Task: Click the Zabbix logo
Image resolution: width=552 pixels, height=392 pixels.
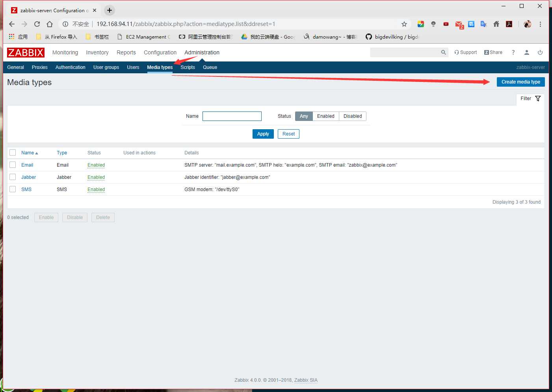Action: [26, 52]
